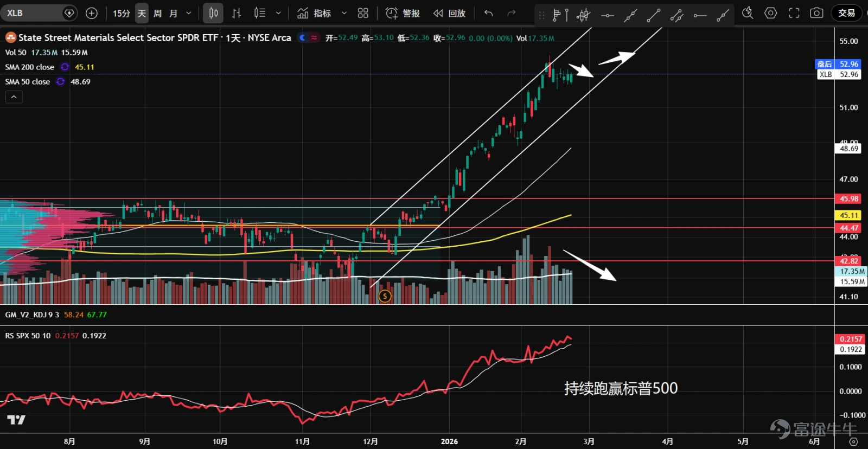Open the layout grid icon
This screenshot has height=449, width=868.
[x=363, y=13]
